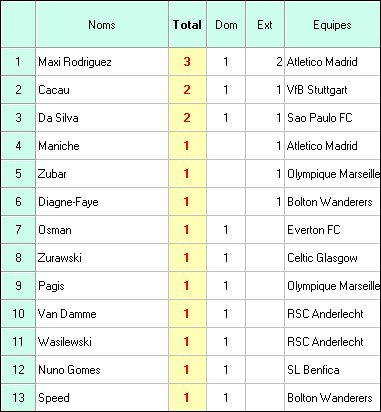Select the Speed name cell

tap(102, 398)
